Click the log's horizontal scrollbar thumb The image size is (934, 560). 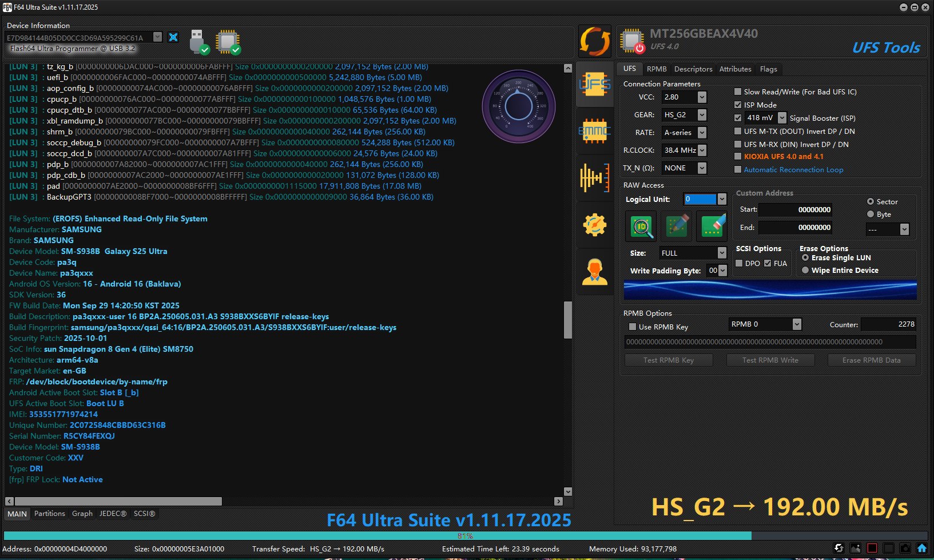point(118,501)
